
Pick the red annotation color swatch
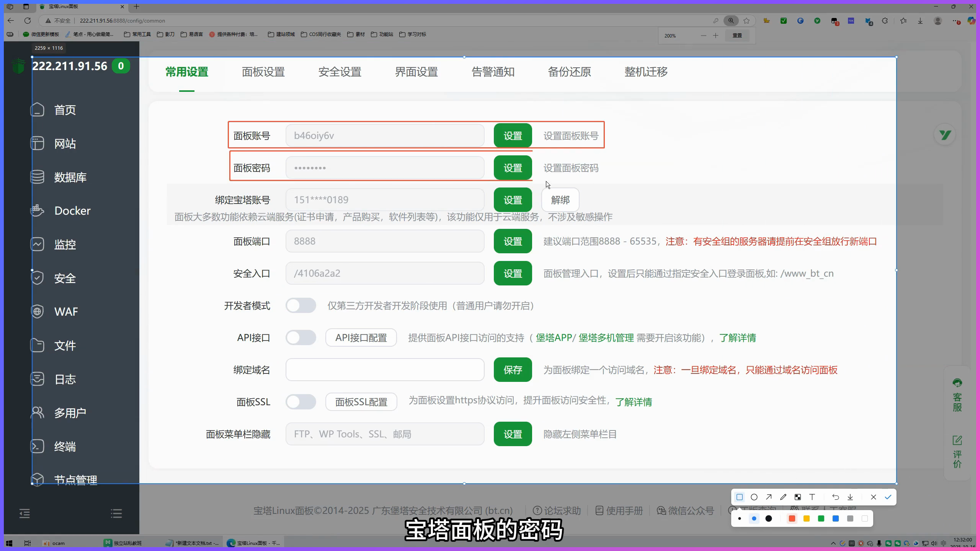(792, 518)
